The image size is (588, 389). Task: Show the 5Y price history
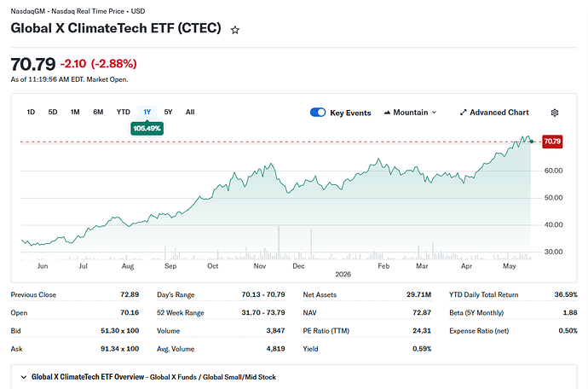tap(168, 112)
